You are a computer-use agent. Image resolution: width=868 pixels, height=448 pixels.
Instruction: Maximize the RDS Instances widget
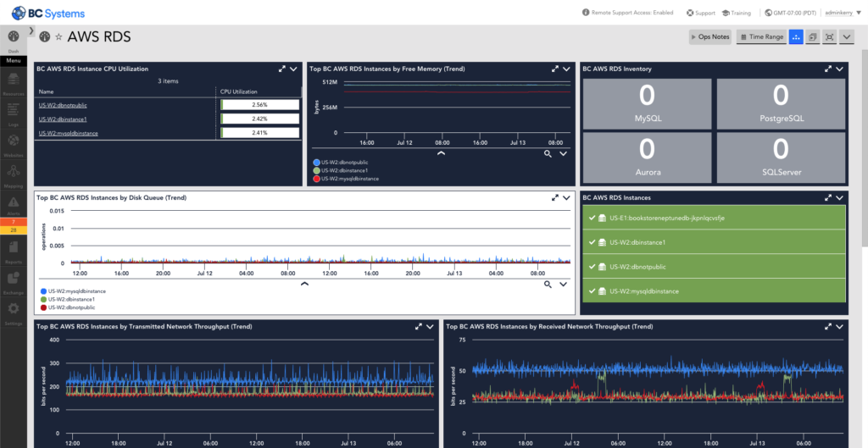[828, 197]
